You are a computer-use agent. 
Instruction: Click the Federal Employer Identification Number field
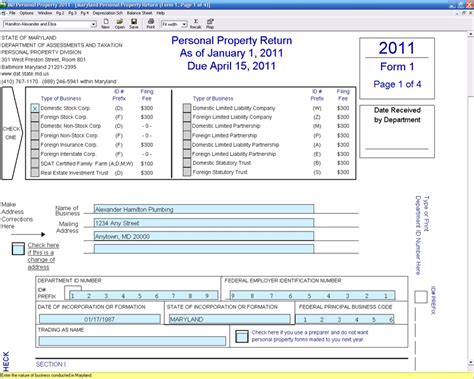312,295
